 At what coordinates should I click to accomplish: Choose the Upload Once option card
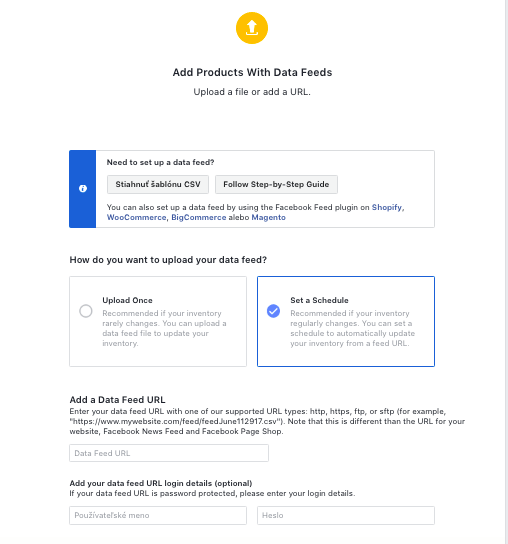coord(158,321)
